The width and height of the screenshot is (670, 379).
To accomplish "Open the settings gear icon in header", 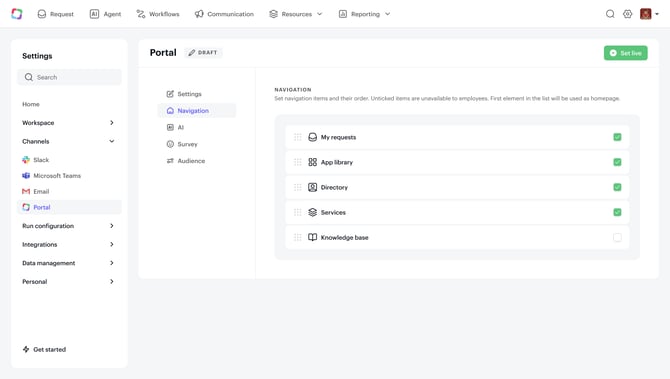I will click(627, 14).
